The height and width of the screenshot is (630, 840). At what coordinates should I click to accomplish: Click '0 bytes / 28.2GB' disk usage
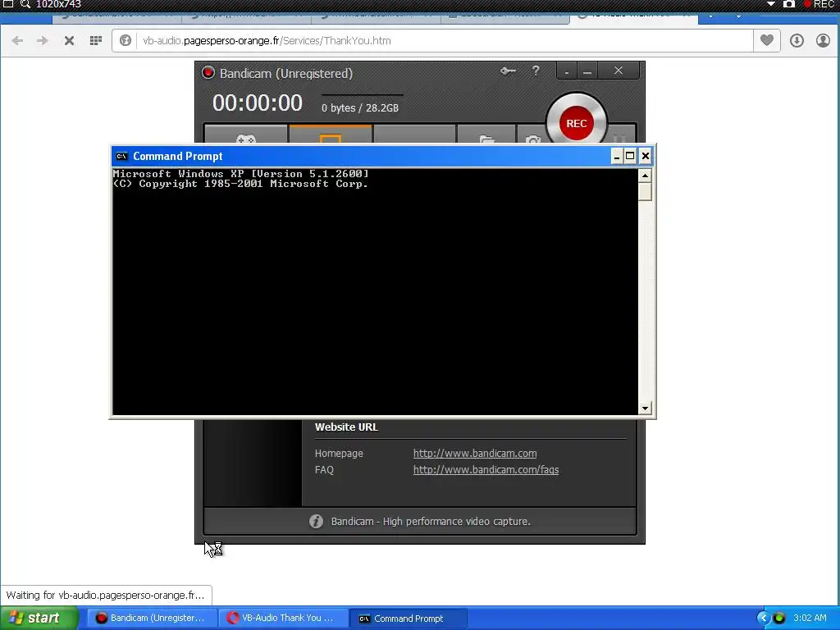coord(360,107)
